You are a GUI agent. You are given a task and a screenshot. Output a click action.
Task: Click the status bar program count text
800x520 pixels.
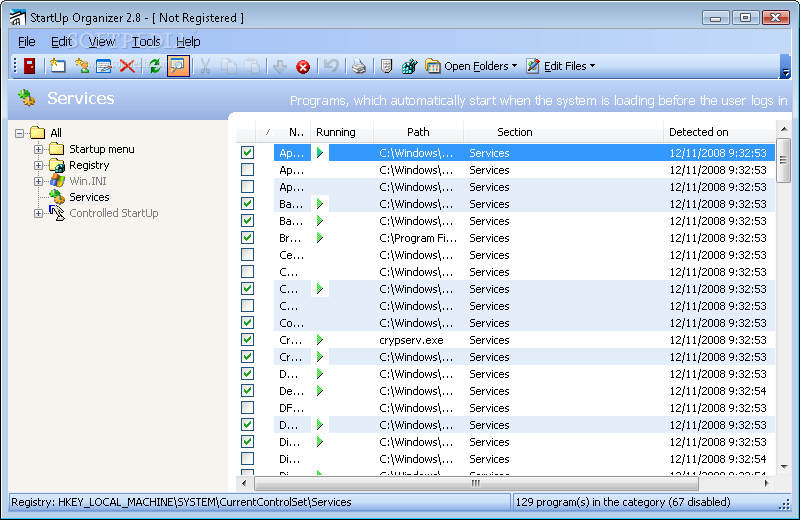tap(623, 502)
